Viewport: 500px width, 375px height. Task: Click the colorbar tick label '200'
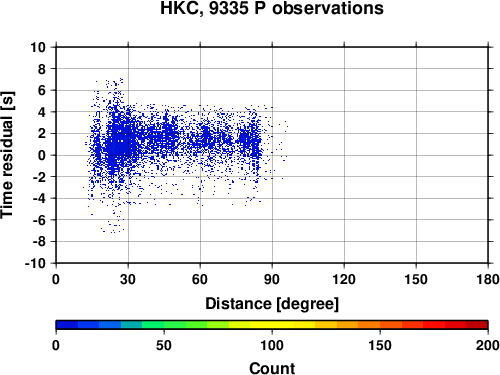[x=488, y=345]
